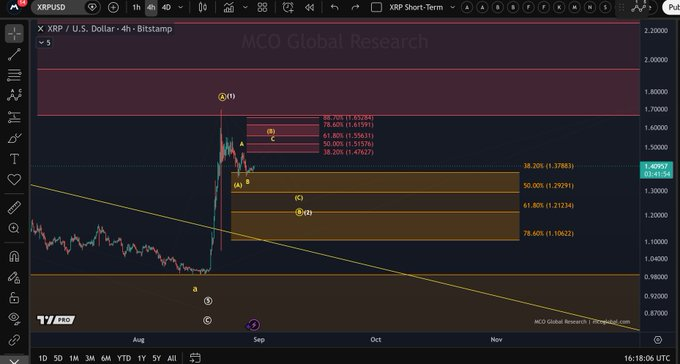This screenshot has width=680, height=364.
Task: Redo the last chart action
Action: coord(356,7)
